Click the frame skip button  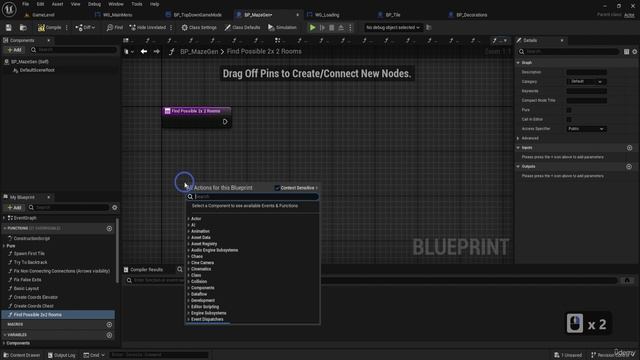pyautogui.click(x=322, y=27)
